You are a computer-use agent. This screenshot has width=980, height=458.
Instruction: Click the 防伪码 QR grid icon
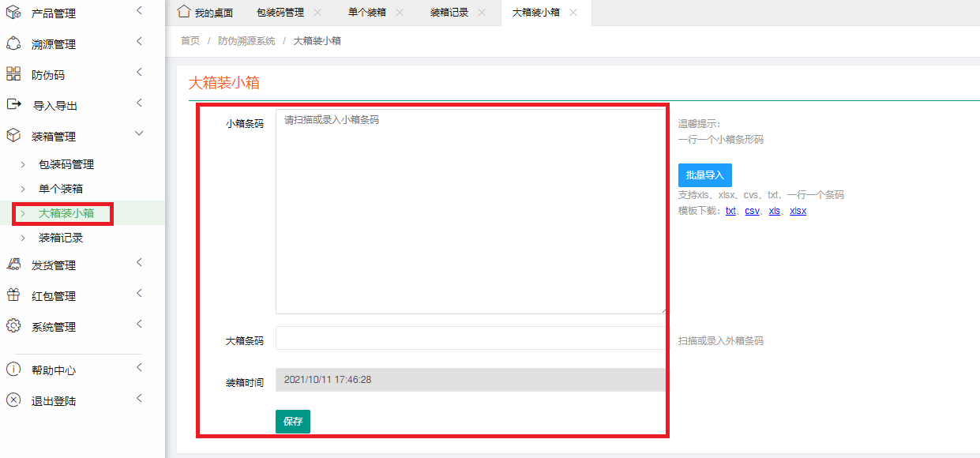13,74
